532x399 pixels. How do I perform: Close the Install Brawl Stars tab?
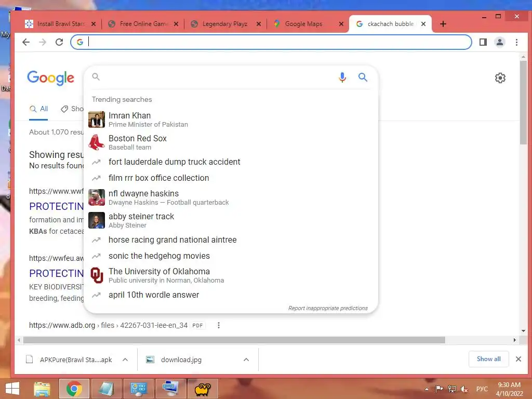pyautogui.click(x=94, y=24)
